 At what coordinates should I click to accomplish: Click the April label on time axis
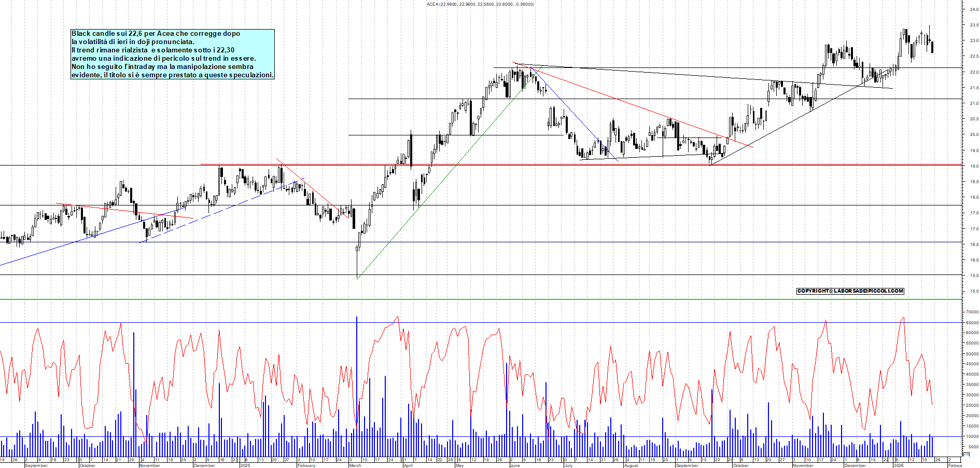[x=408, y=465]
